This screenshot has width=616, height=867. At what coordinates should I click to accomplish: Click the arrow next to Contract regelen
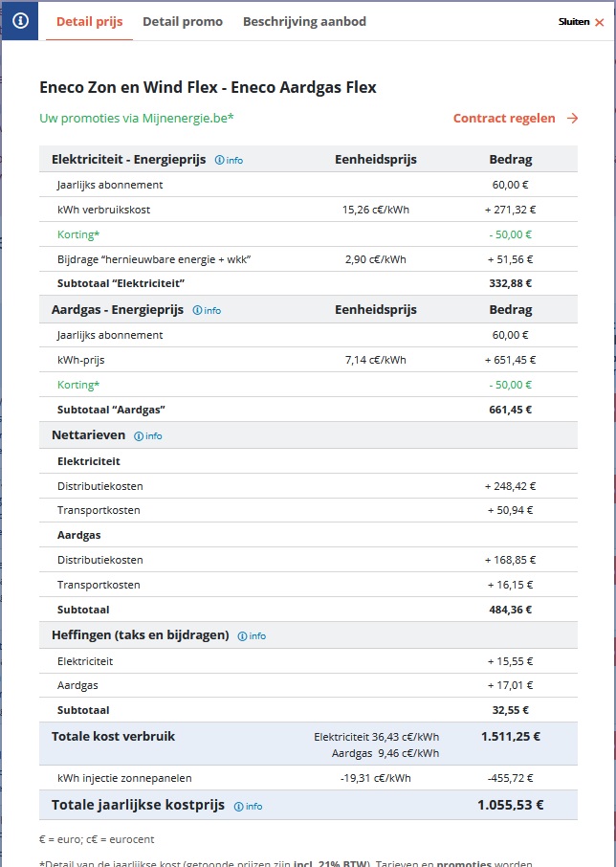click(572, 119)
